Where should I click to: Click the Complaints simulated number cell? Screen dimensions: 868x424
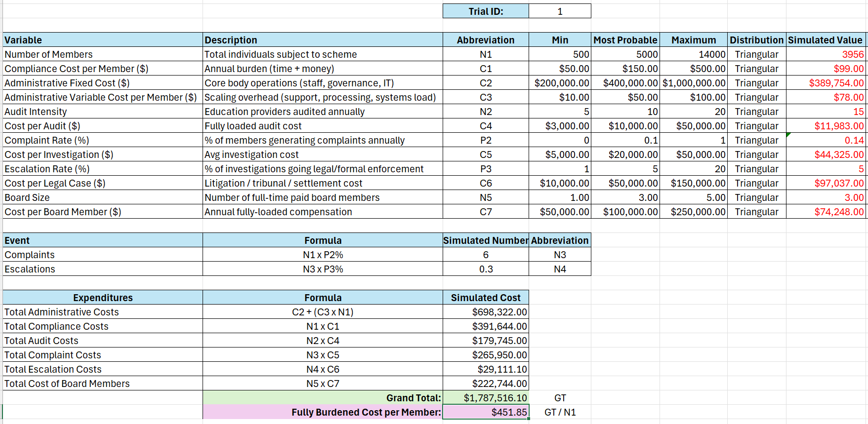pos(486,255)
